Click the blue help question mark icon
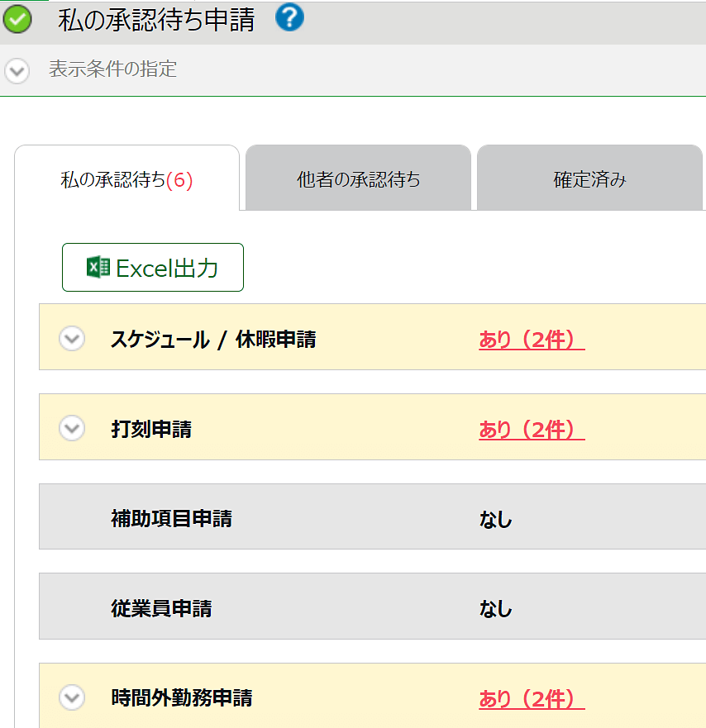706x728 pixels. pos(289,17)
